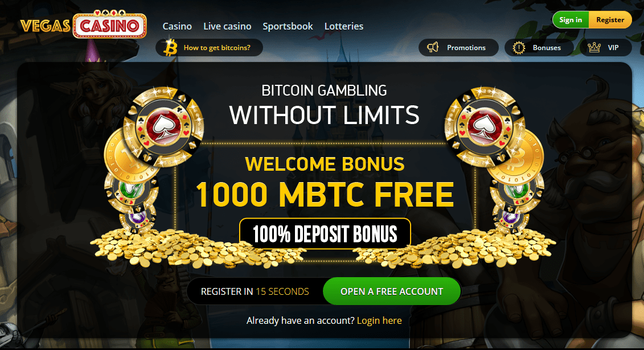
Task: Click the Bonuses badge icon
Action: click(519, 48)
